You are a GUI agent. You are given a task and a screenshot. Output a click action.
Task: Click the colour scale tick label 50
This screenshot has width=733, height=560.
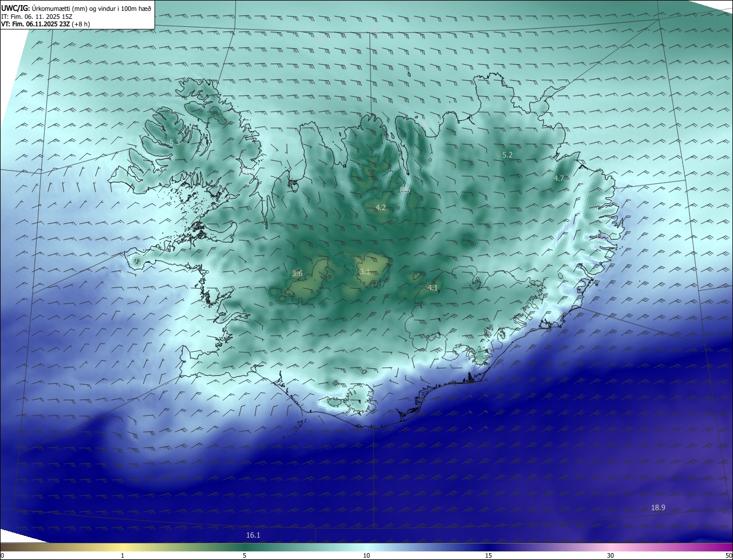pyautogui.click(x=728, y=555)
